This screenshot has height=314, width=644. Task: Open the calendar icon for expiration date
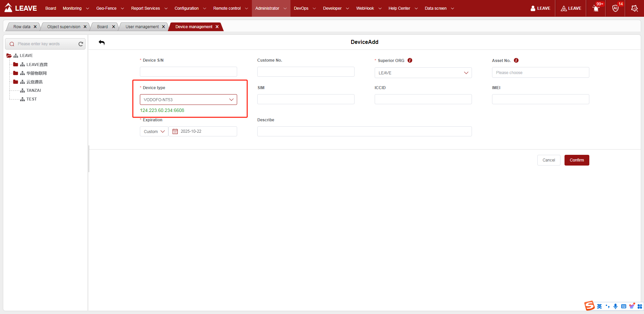pos(175,131)
